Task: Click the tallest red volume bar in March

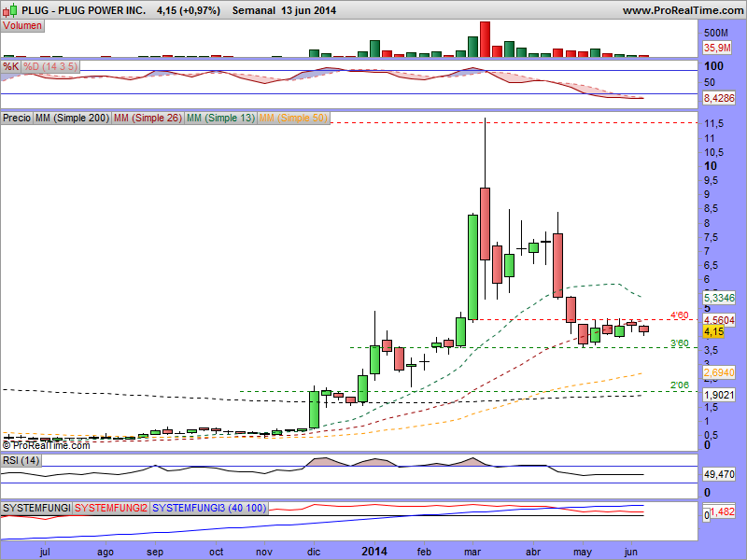Action: 485,39
